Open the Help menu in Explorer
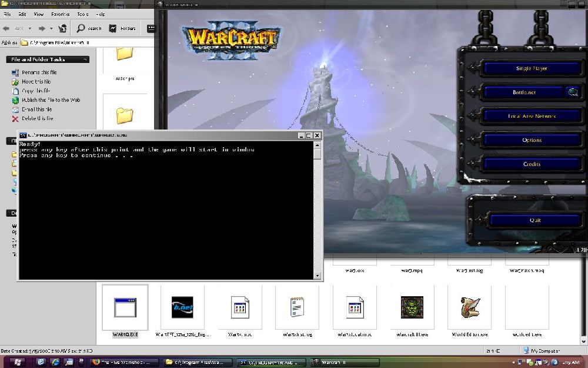588x368 pixels. click(x=101, y=14)
